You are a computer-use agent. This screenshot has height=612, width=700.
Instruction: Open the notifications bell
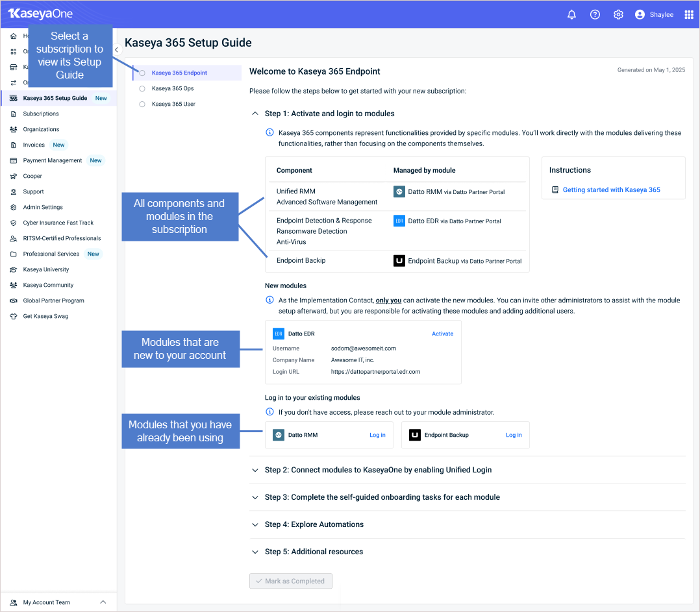coord(571,15)
